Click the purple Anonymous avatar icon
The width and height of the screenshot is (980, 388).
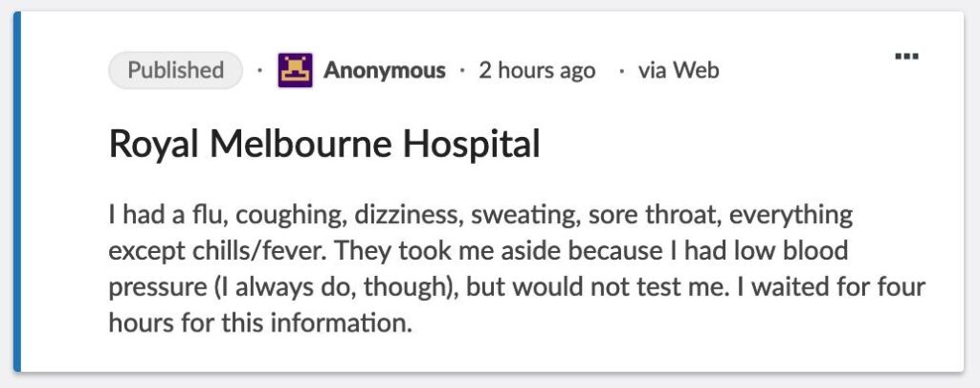tap(296, 70)
